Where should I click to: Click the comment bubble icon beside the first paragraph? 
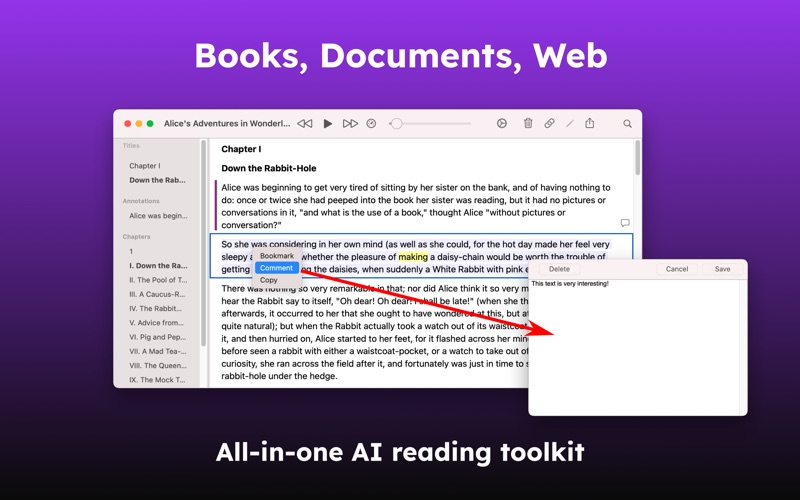tap(625, 223)
